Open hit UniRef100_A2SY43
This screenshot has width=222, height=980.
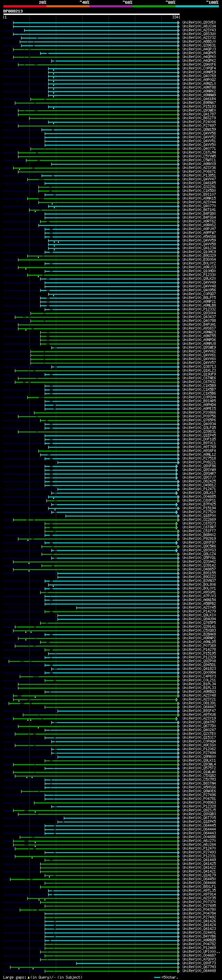[199, 30]
